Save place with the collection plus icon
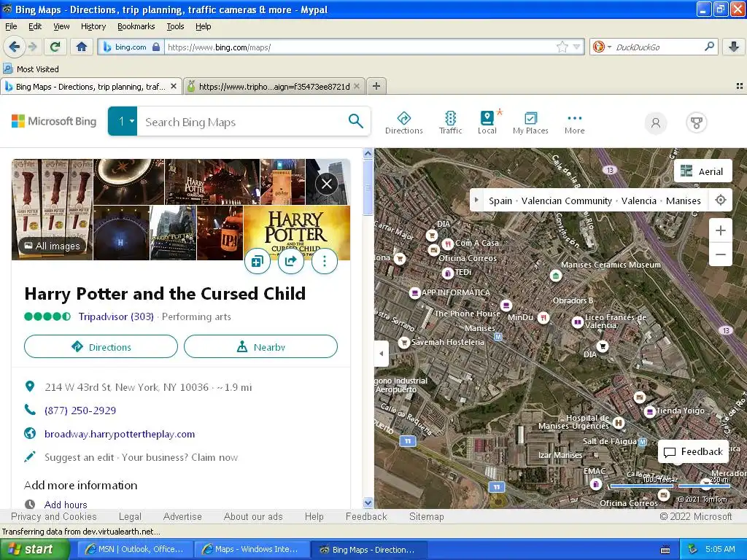Screen dimensions: 747x560 coord(258,261)
